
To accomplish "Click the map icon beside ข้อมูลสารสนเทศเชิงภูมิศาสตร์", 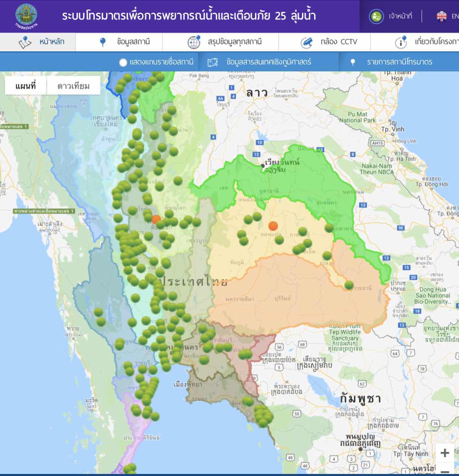I will point(213,62).
